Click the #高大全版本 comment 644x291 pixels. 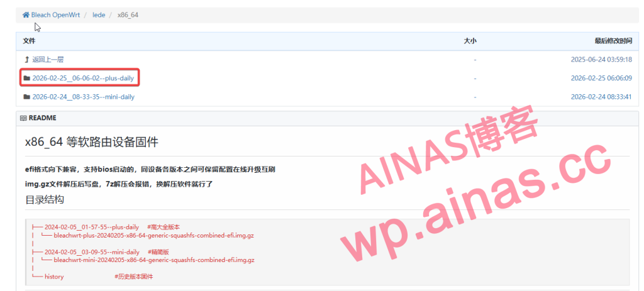pos(163,227)
